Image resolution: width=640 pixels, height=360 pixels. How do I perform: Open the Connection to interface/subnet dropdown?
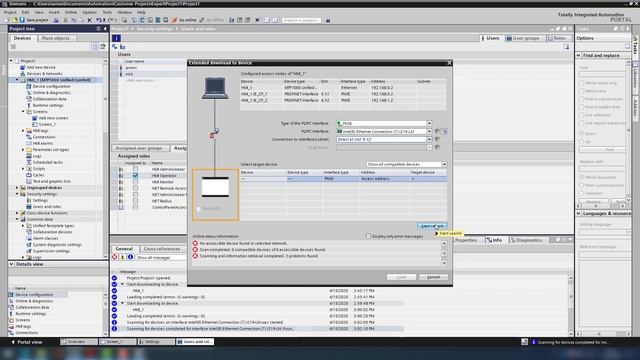pos(429,139)
